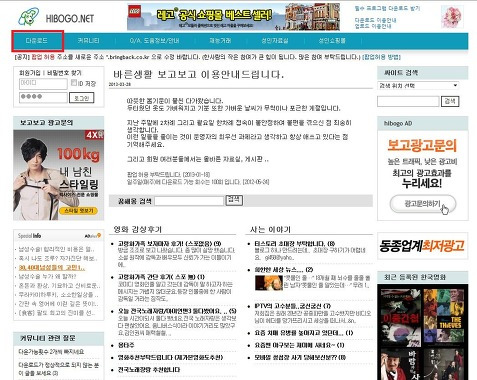477x380 pixels.
Task: Click the 광고문의하기 button
Action: (423, 204)
